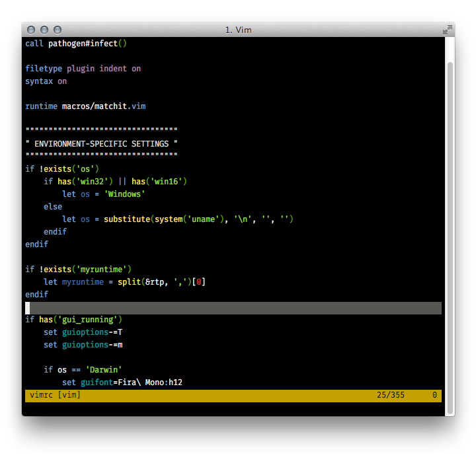This screenshot has height=469, width=476.
Task: Click the 'substitute' function name
Action: point(127,219)
